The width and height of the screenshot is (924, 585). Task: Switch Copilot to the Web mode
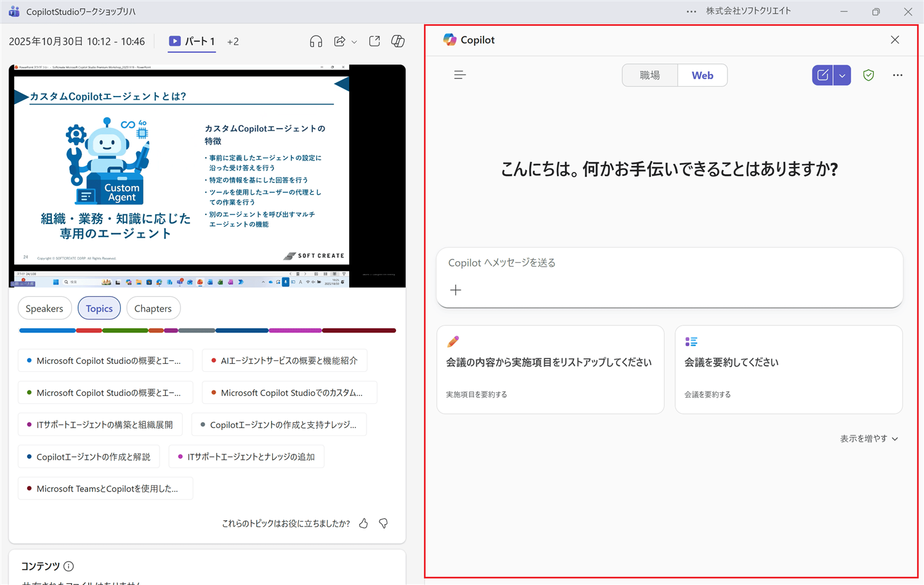(x=702, y=75)
